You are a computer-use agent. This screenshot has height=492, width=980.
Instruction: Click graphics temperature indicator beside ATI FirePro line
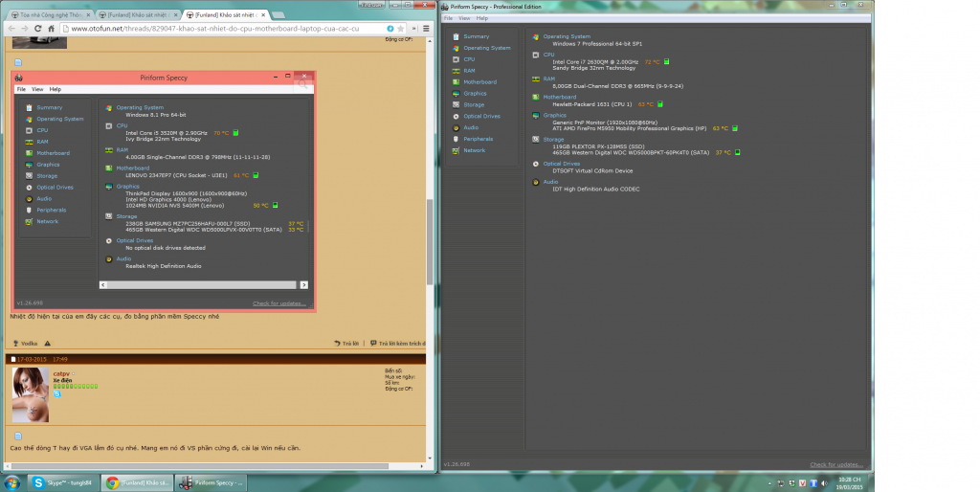click(x=734, y=128)
